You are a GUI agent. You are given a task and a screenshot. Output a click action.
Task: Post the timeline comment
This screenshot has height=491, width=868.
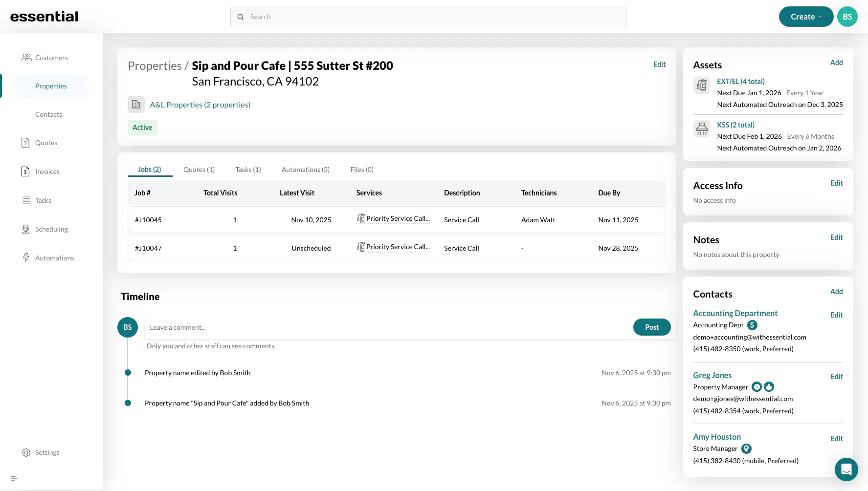click(652, 327)
